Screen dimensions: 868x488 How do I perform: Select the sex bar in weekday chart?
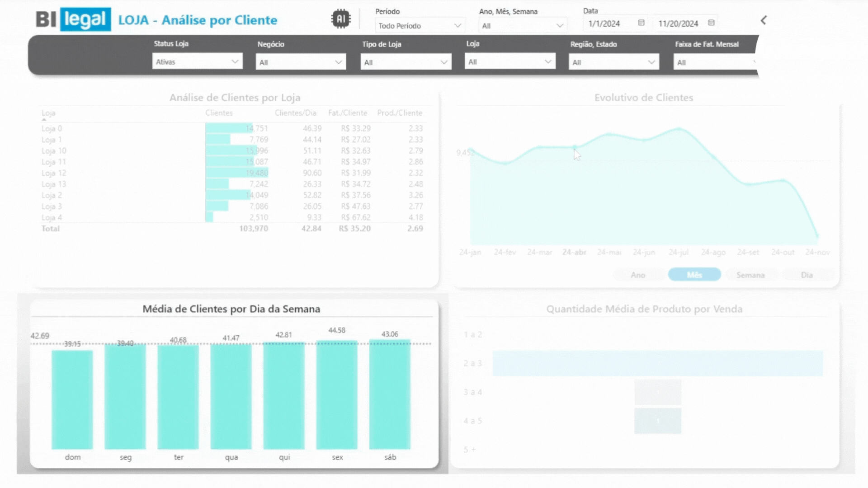337,395
